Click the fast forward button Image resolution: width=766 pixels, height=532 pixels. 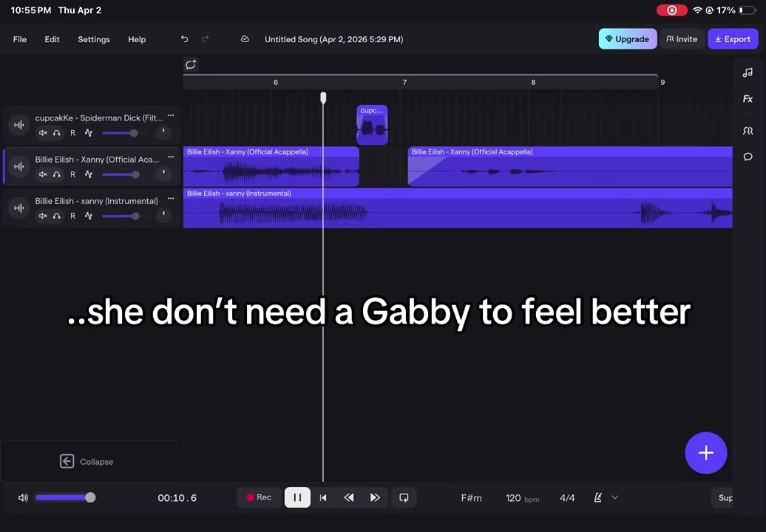click(375, 497)
